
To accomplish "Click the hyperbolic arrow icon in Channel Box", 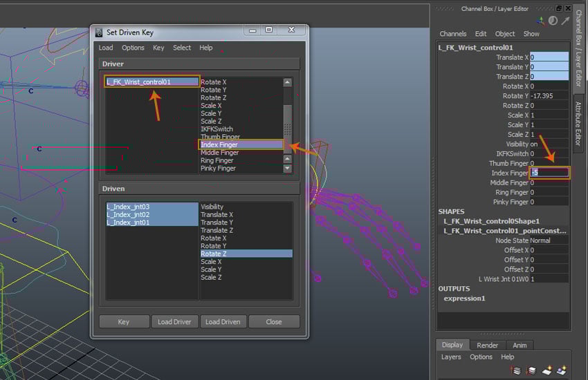I will coord(564,21).
